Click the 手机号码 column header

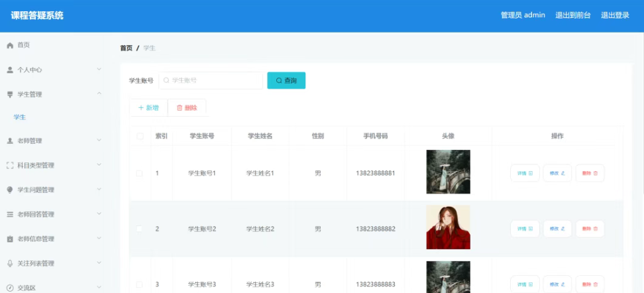click(376, 136)
